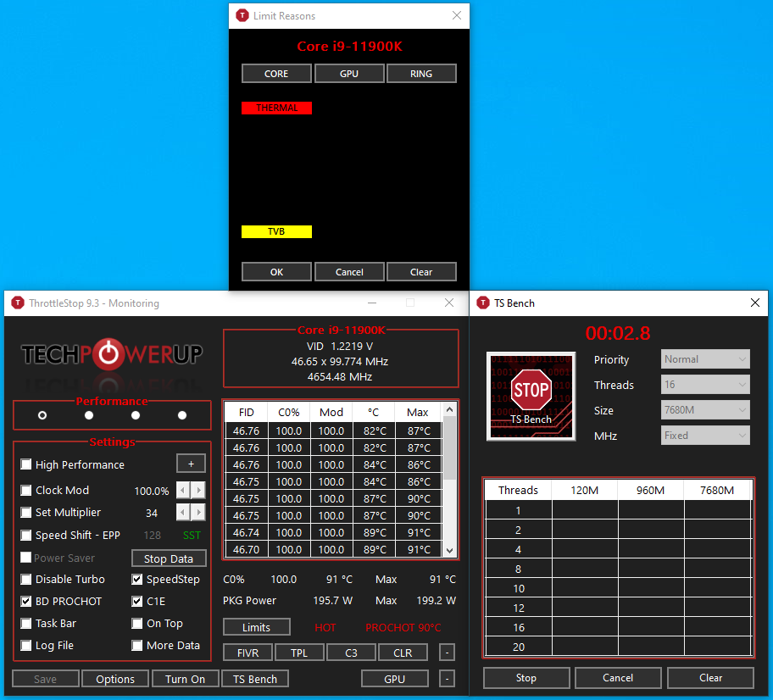The width and height of the screenshot is (773, 700).
Task: Click Clear button in TS Bench window
Action: pos(710,678)
